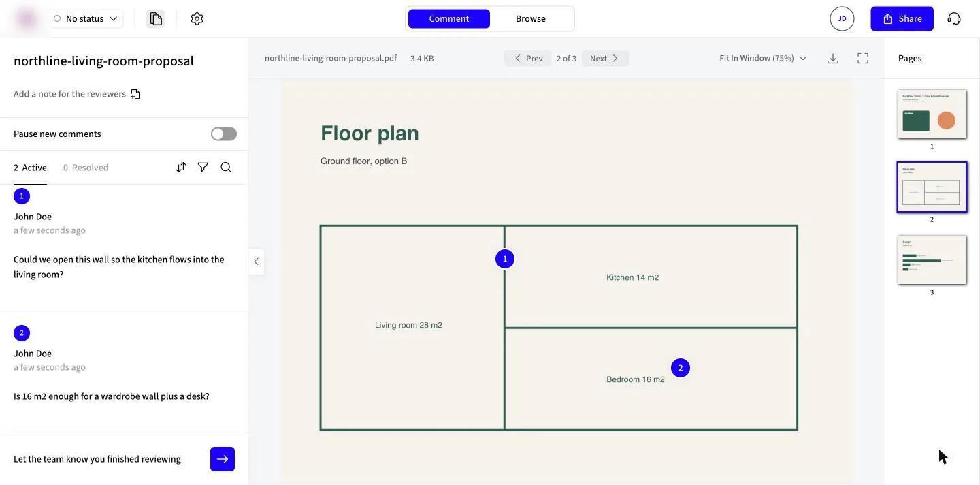Open the No status dropdown
980x485 pixels.
[86, 18]
